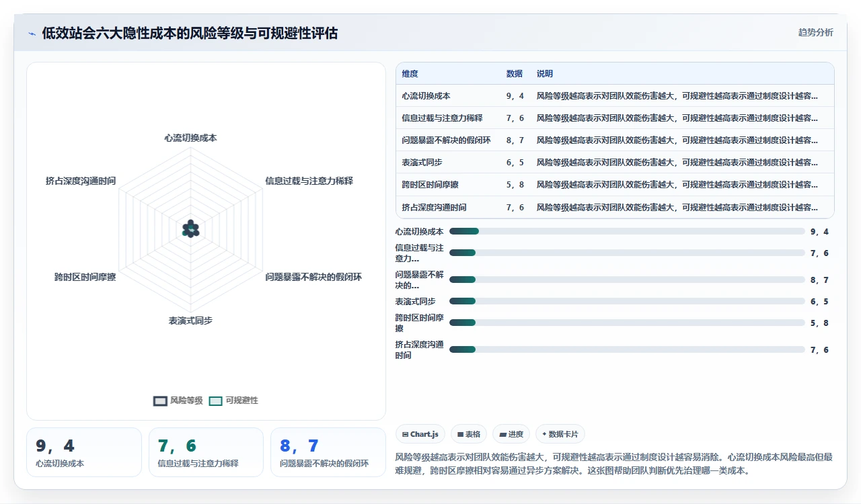The height and width of the screenshot is (504, 861).
Task: Open the 心流切换成本 summary card
Action: pos(84,452)
